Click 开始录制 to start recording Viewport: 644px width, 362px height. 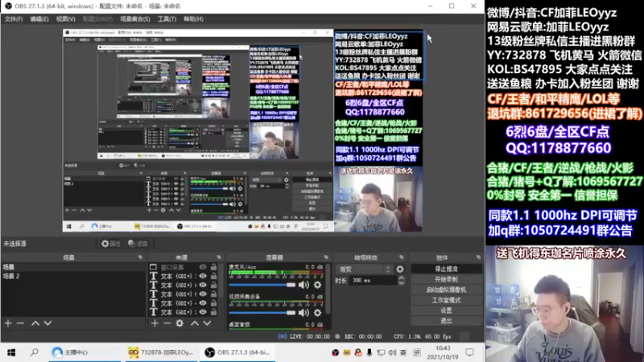point(447,279)
